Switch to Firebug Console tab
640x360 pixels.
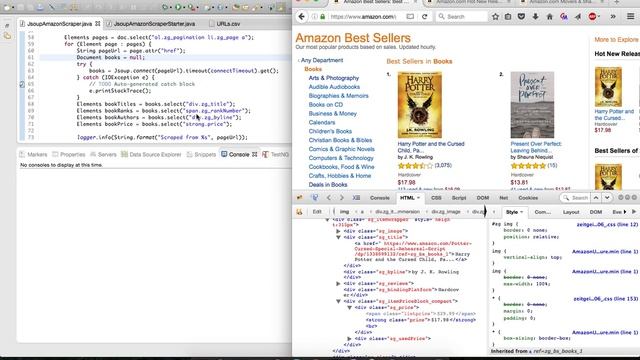pyautogui.click(x=380, y=198)
